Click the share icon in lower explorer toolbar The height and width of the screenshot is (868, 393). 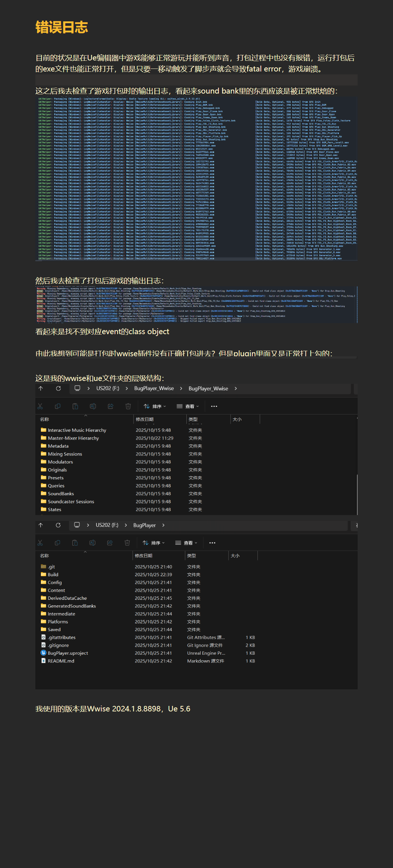(110, 543)
